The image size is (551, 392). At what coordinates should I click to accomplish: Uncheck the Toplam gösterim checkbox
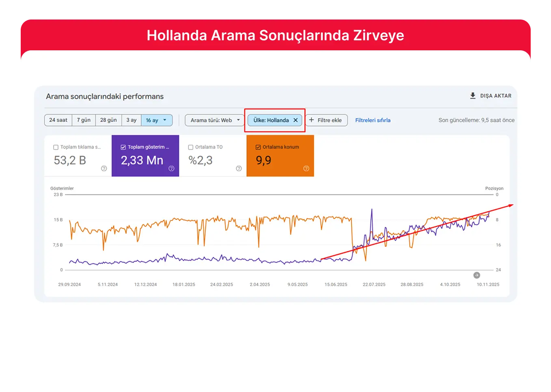pyautogui.click(x=123, y=147)
